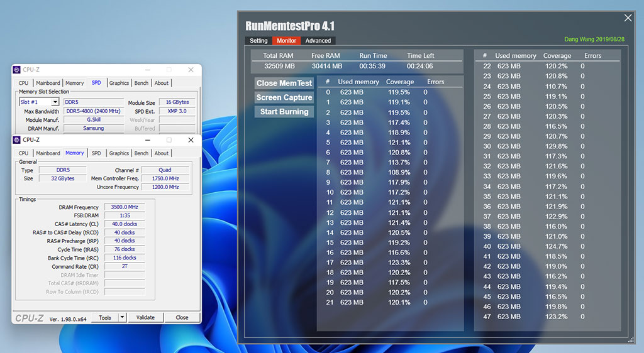Click the Module Size 16 GBytes field

click(x=177, y=102)
